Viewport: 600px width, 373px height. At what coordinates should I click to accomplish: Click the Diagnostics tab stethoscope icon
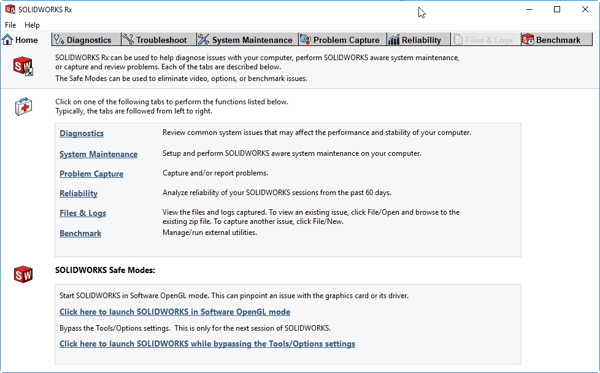[x=59, y=39]
